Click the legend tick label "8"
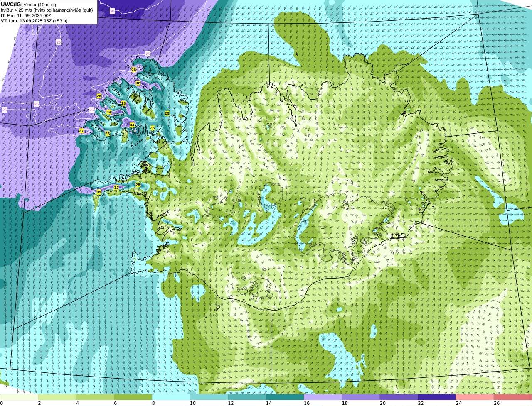 (153, 403)
